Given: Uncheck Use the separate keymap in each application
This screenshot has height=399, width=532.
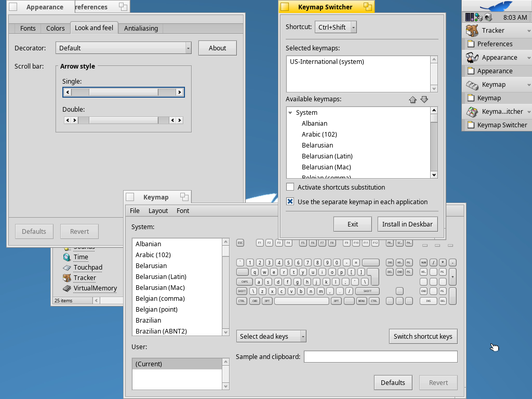Looking at the screenshot, I should [290, 202].
